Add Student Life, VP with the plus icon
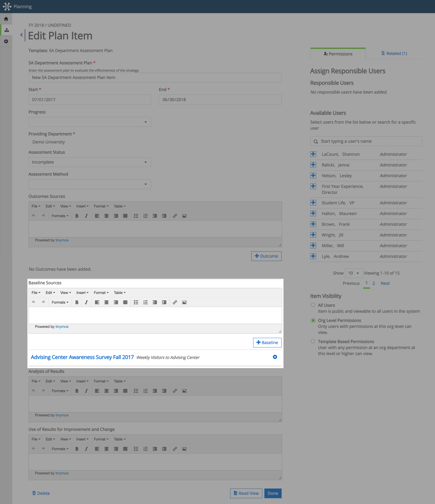The height and width of the screenshot is (504, 435). point(313,203)
